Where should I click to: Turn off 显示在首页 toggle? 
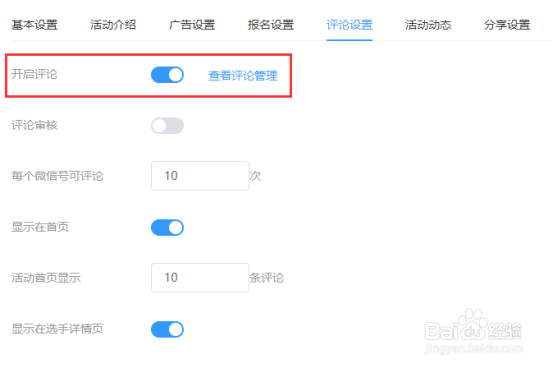pyautogui.click(x=167, y=227)
